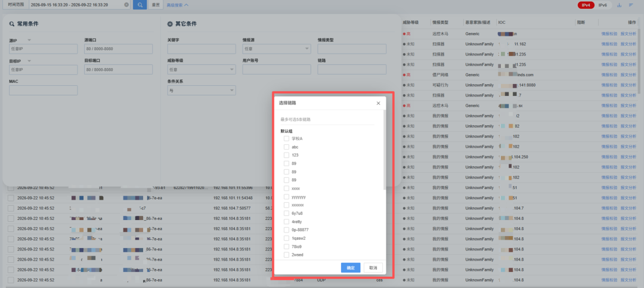Select the yyyyyyy link checkbox

[286, 197]
